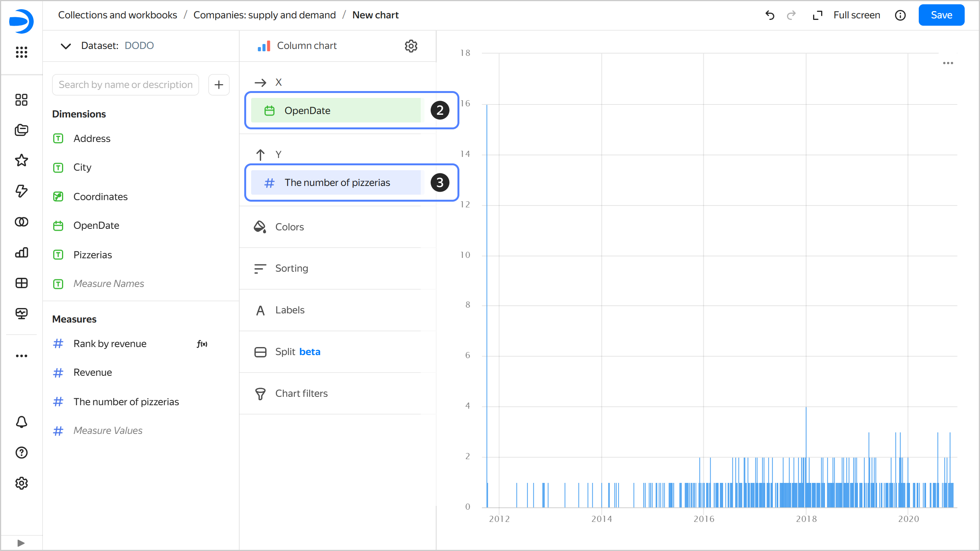This screenshot has height=551, width=980.
Task: Click the Save button
Action: click(941, 15)
